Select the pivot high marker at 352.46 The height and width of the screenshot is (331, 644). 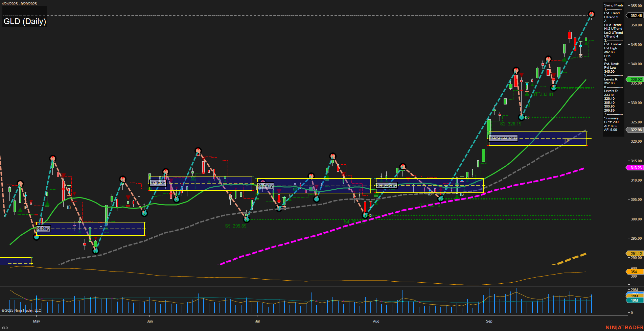coord(591,14)
